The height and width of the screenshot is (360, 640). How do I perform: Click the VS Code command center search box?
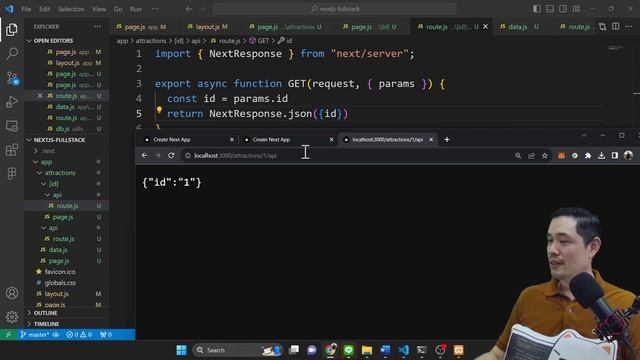(335, 9)
